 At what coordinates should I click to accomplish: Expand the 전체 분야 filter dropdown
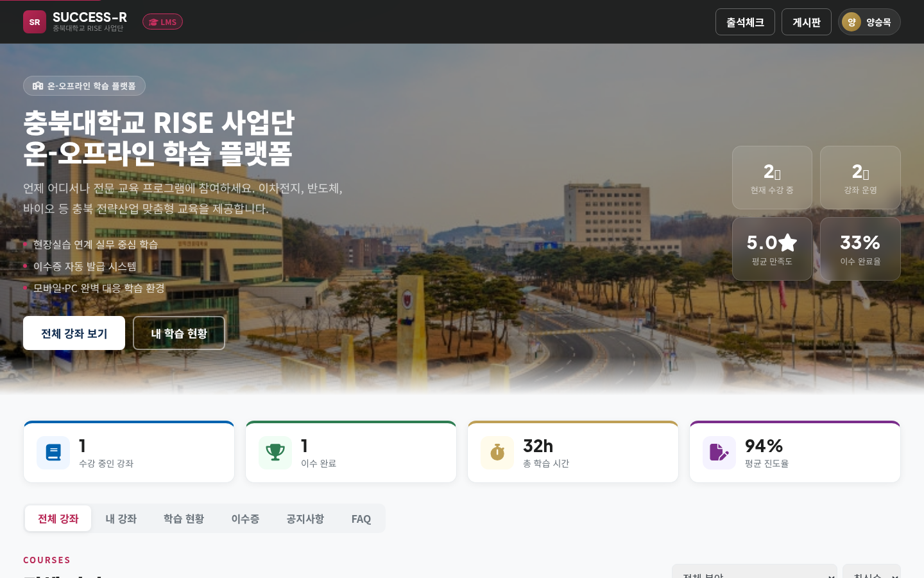point(755,572)
